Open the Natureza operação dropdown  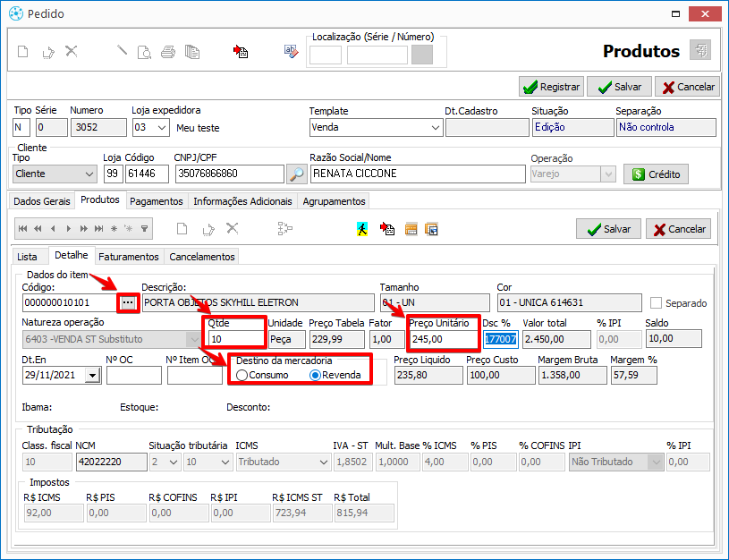193,340
